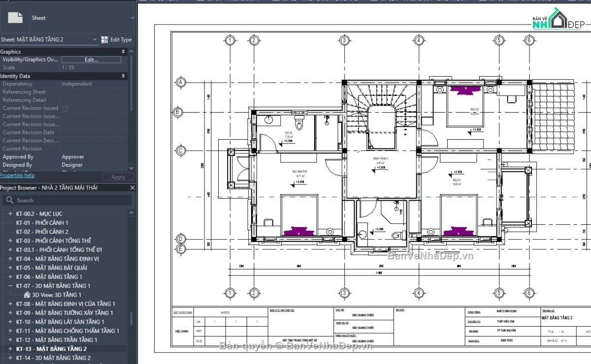Toggle the Current Revision Issued checkbox
The image size is (591, 364).
(65, 108)
